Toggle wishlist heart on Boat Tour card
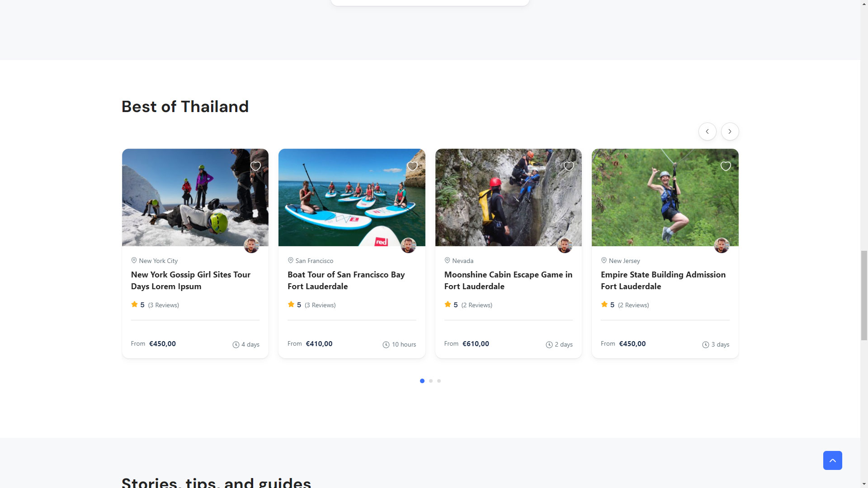The image size is (868, 488). click(x=412, y=166)
